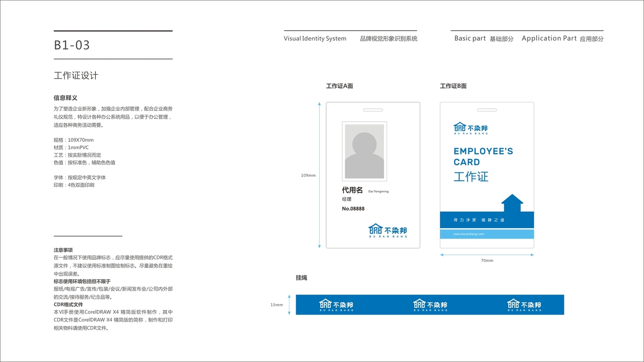Click the Bu Ran Bang logo on card A
The image size is (644, 362).
point(388,230)
